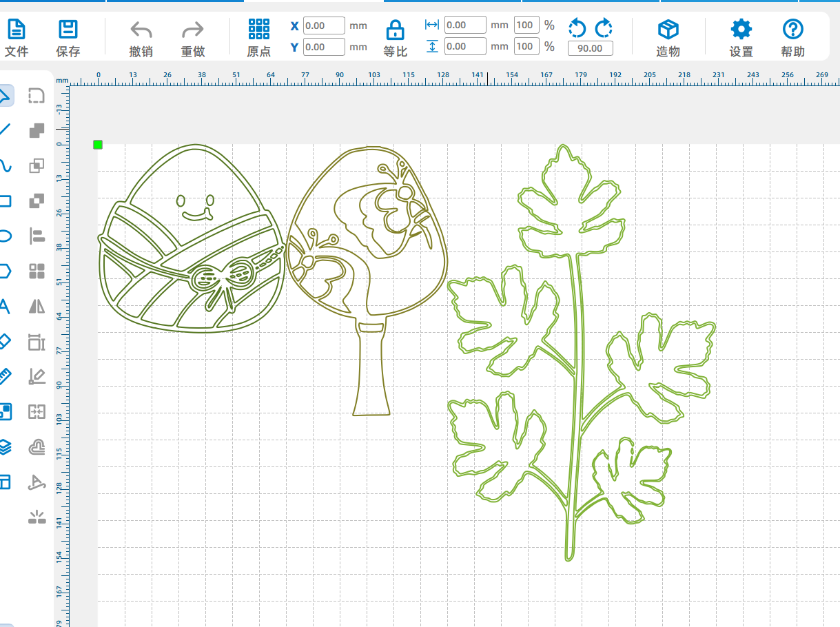Select the polygon shape tool
The height and width of the screenshot is (627, 840).
(5, 271)
